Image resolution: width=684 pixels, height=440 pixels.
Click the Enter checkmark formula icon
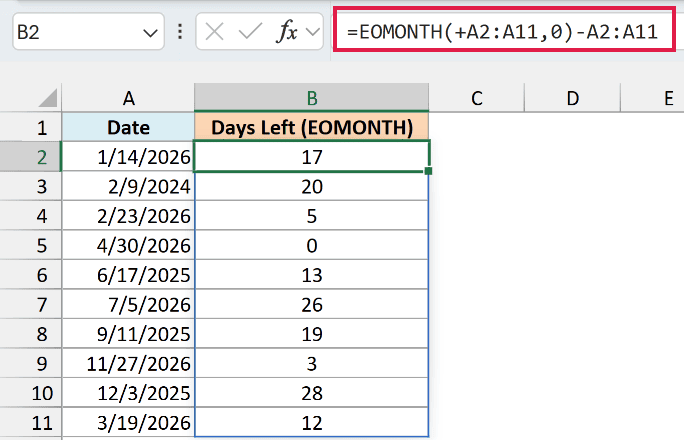(x=250, y=32)
